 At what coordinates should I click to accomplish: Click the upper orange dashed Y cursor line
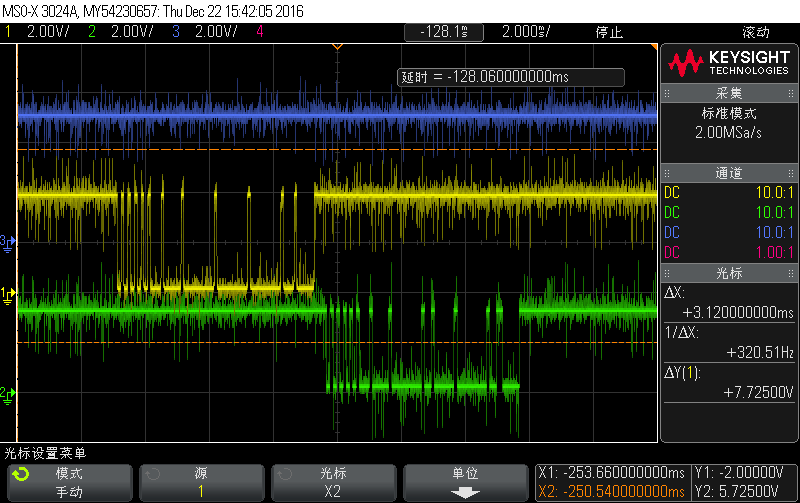pos(337,149)
